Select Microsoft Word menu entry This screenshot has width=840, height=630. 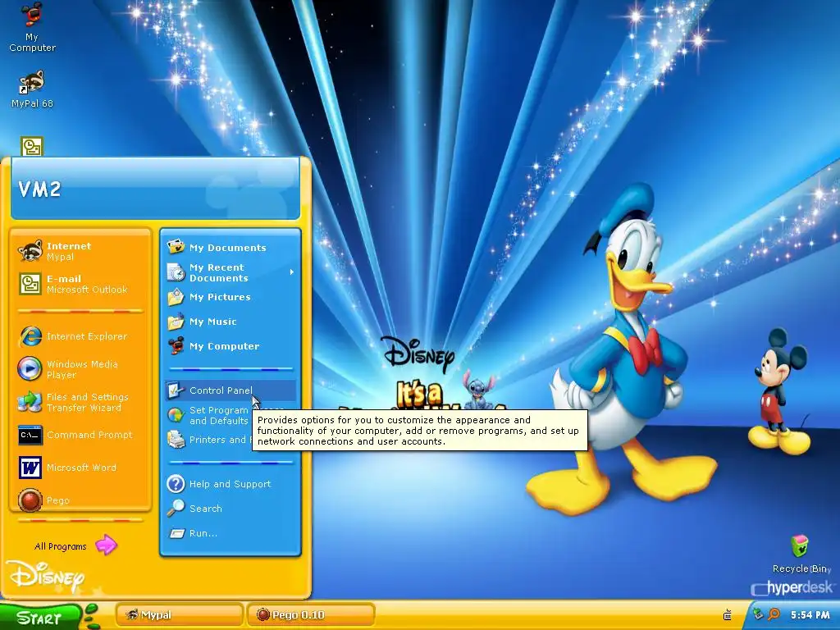(80, 468)
